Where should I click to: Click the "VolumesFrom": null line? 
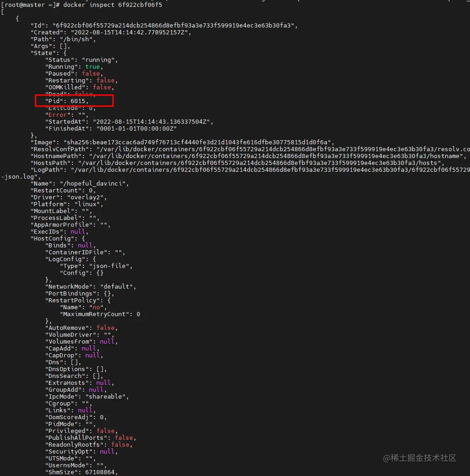click(82, 342)
